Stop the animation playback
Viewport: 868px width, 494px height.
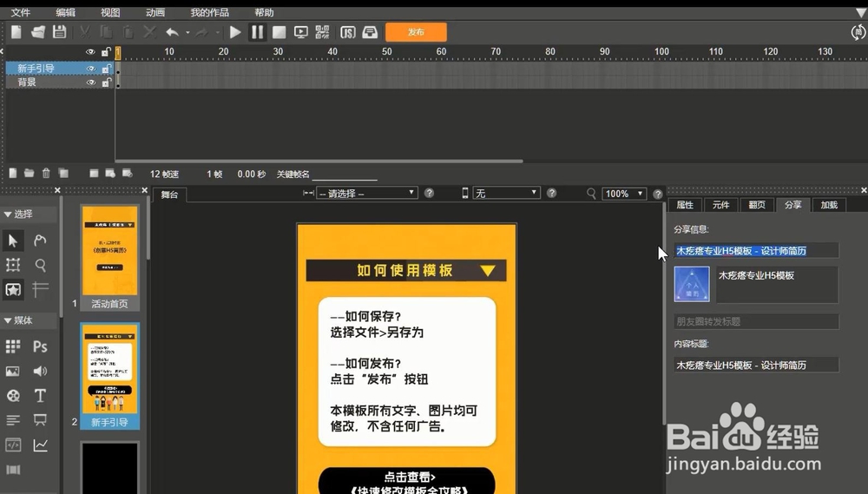pos(279,32)
